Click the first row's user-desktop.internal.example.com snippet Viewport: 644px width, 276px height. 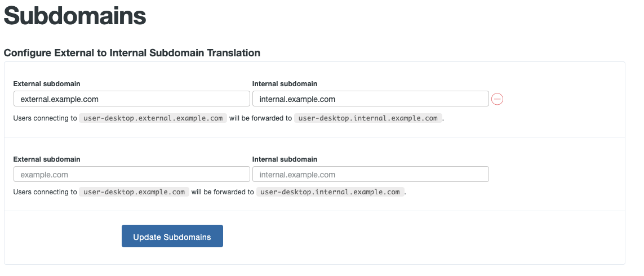(368, 118)
